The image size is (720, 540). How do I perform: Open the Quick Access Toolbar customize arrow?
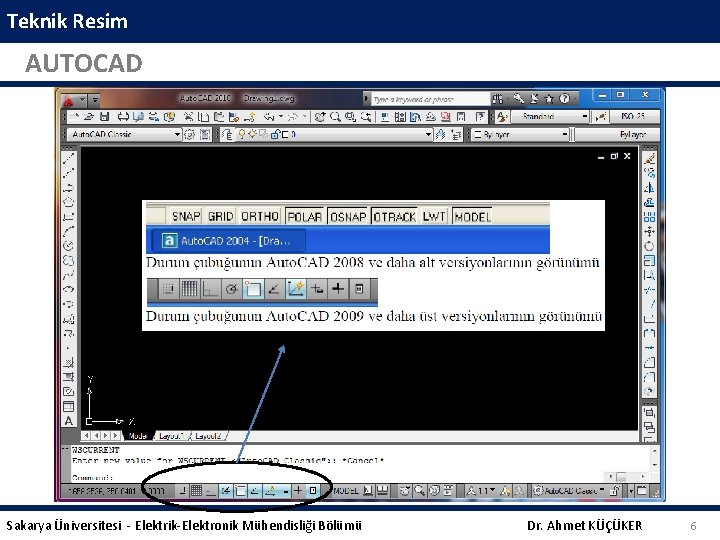pyautogui.click(x=94, y=99)
